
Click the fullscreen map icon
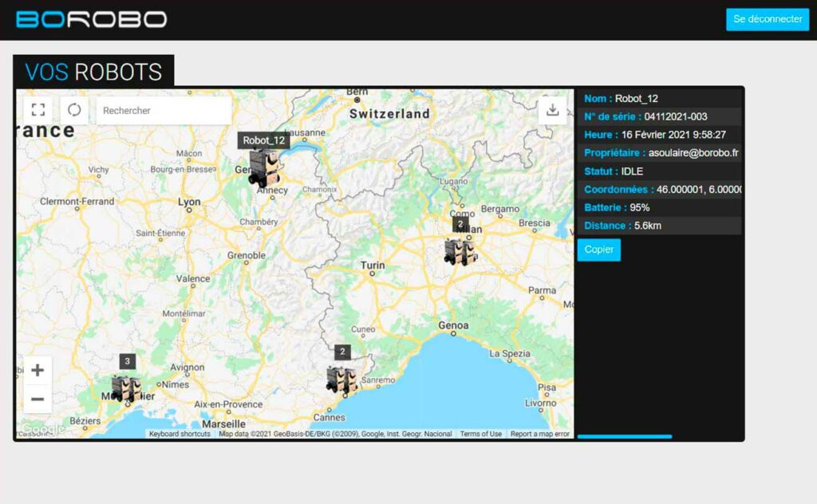click(x=38, y=110)
